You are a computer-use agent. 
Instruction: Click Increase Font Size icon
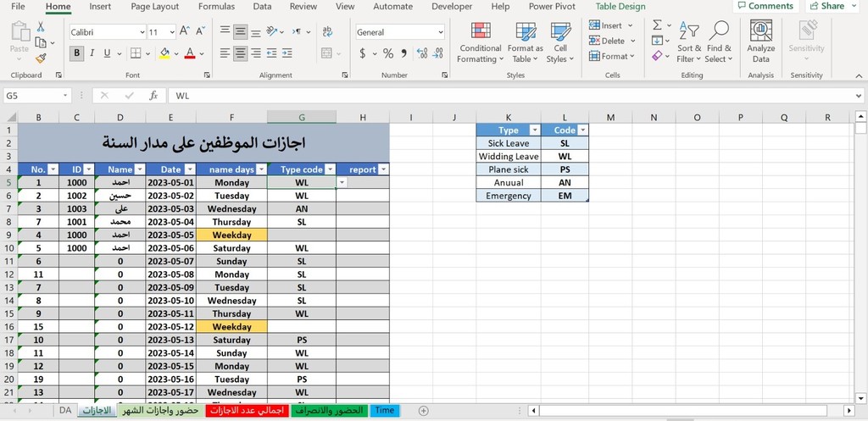click(185, 32)
